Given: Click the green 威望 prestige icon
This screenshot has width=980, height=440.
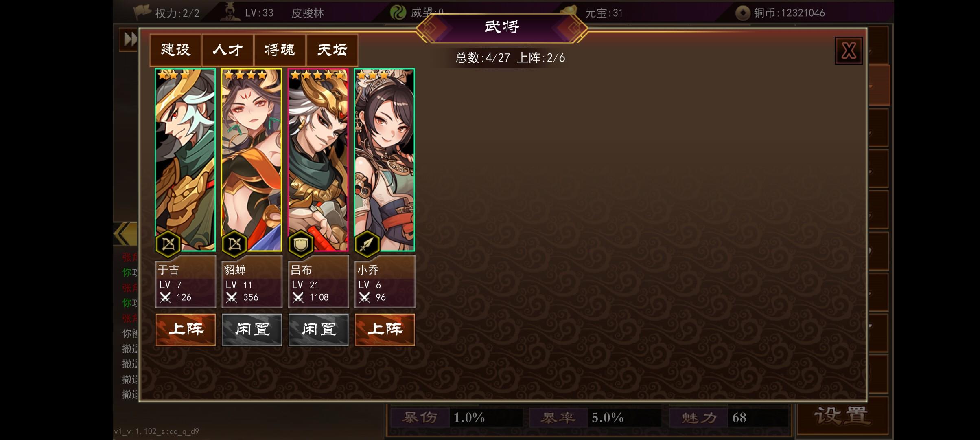Looking at the screenshot, I should tap(398, 13).
